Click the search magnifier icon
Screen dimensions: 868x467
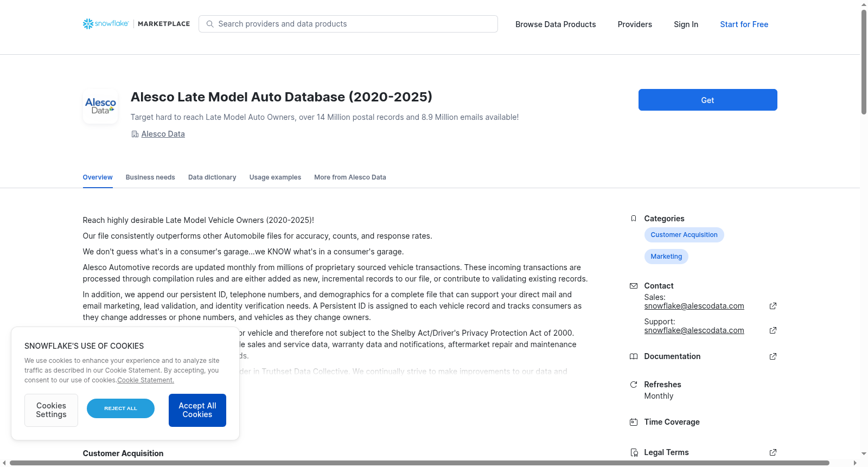point(210,24)
